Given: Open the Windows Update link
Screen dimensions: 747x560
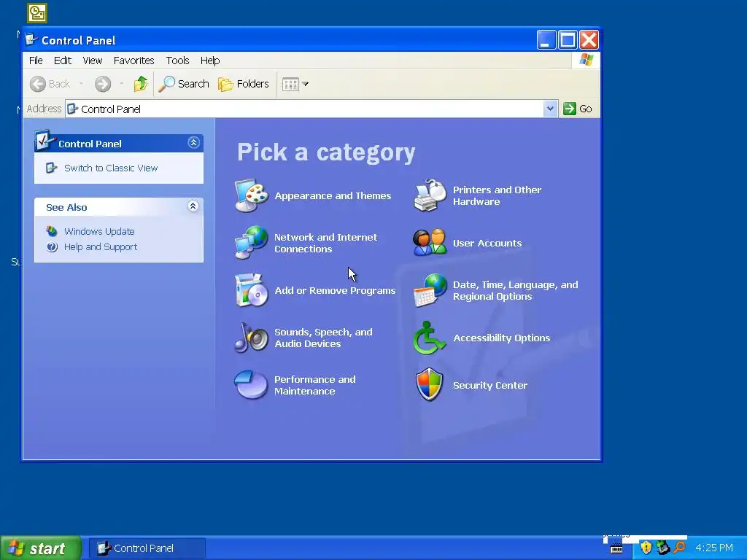Looking at the screenshot, I should click(x=99, y=231).
